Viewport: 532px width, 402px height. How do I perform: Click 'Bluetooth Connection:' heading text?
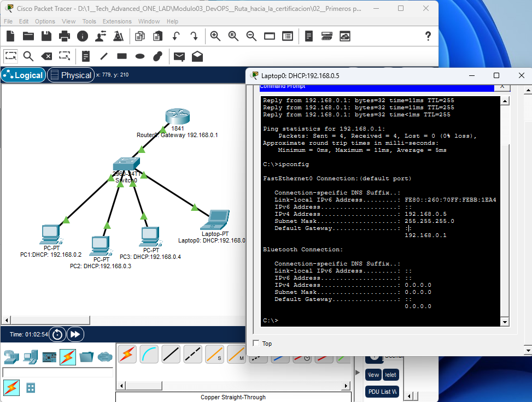point(303,250)
